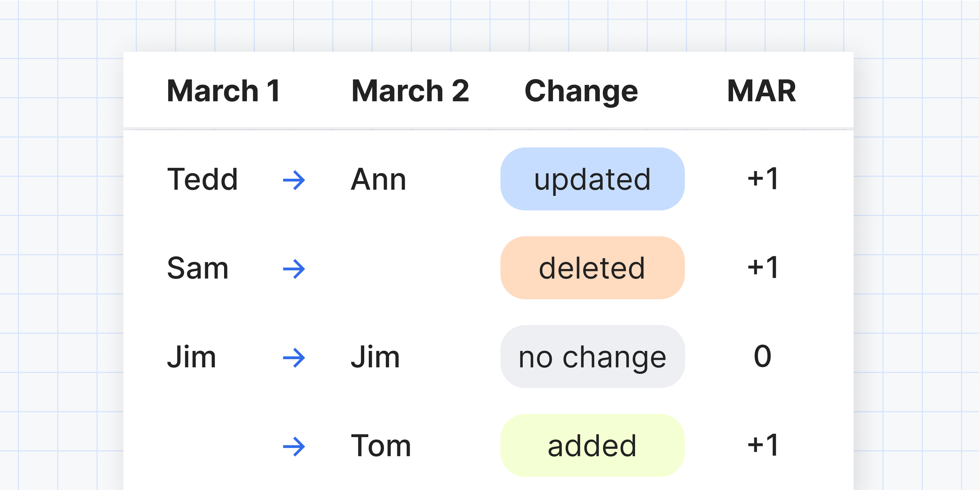
Task: Click the name Ann in March 2
Action: [379, 179]
